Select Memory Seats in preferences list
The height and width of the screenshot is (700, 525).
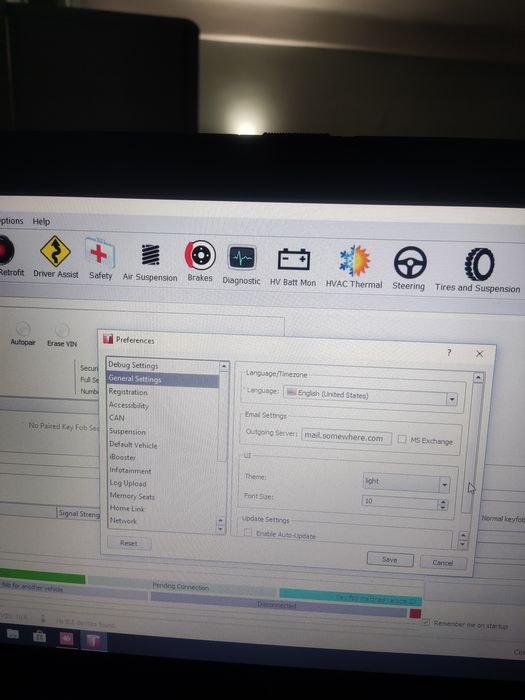[132, 496]
